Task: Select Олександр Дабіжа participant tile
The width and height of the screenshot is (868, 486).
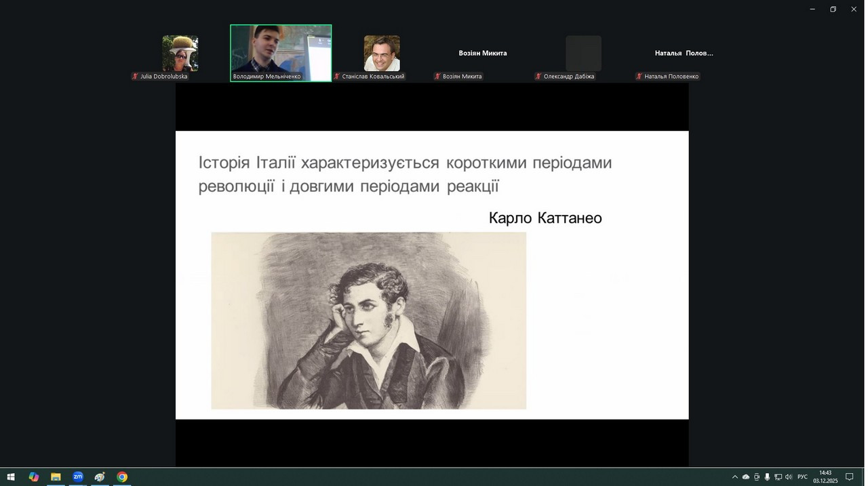Action: (x=583, y=54)
